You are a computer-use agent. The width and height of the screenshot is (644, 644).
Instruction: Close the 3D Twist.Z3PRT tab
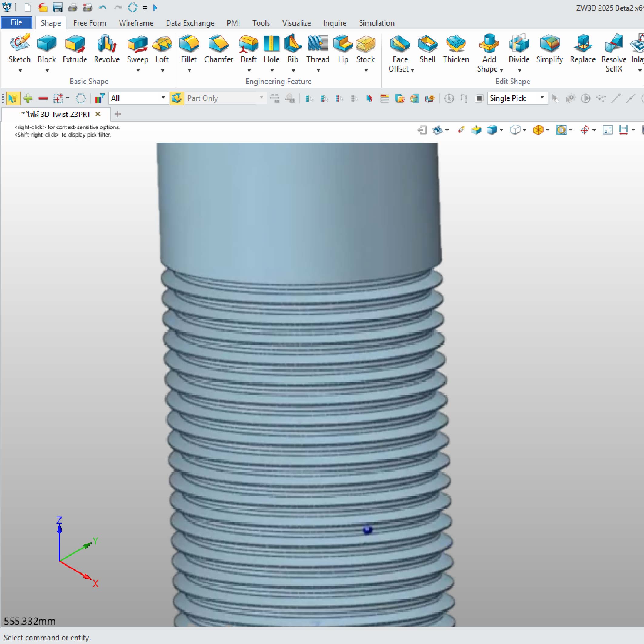click(x=98, y=114)
